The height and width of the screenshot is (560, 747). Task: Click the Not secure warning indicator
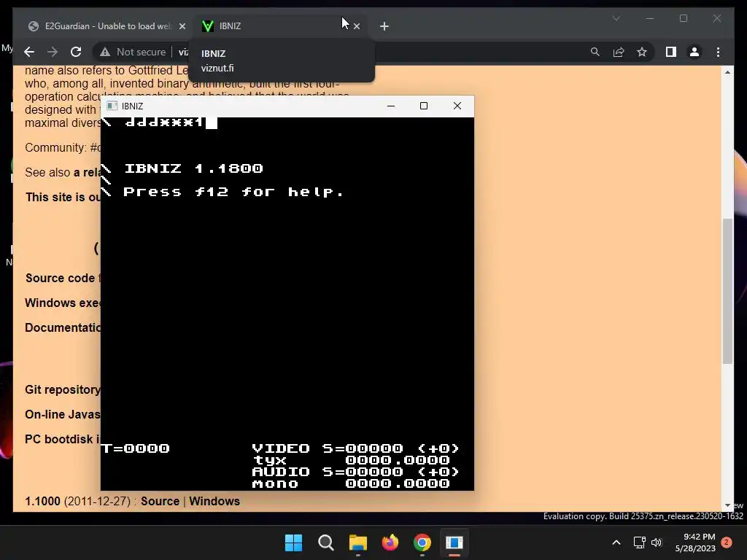[x=133, y=52]
